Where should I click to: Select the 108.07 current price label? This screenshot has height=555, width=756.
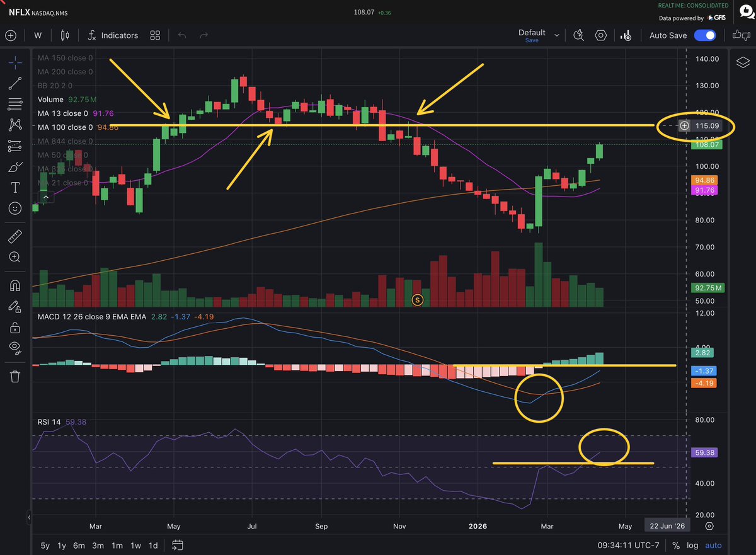(707, 144)
